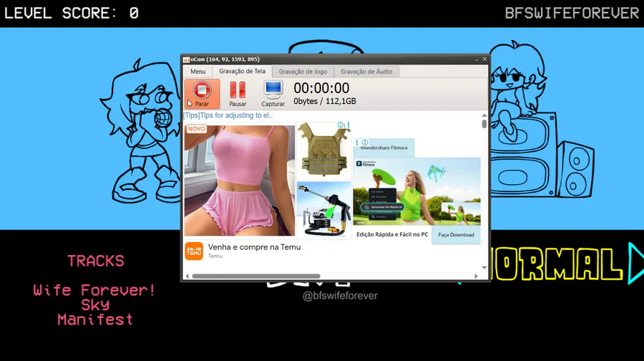
Task: Click the oCam vertical scrollbar down arrow
Action: [484, 268]
